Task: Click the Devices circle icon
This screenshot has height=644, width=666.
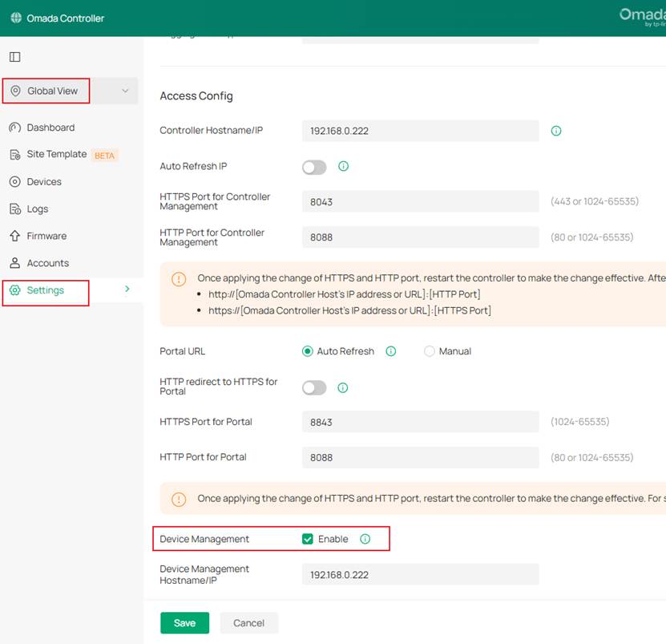Action: point(15,182)
